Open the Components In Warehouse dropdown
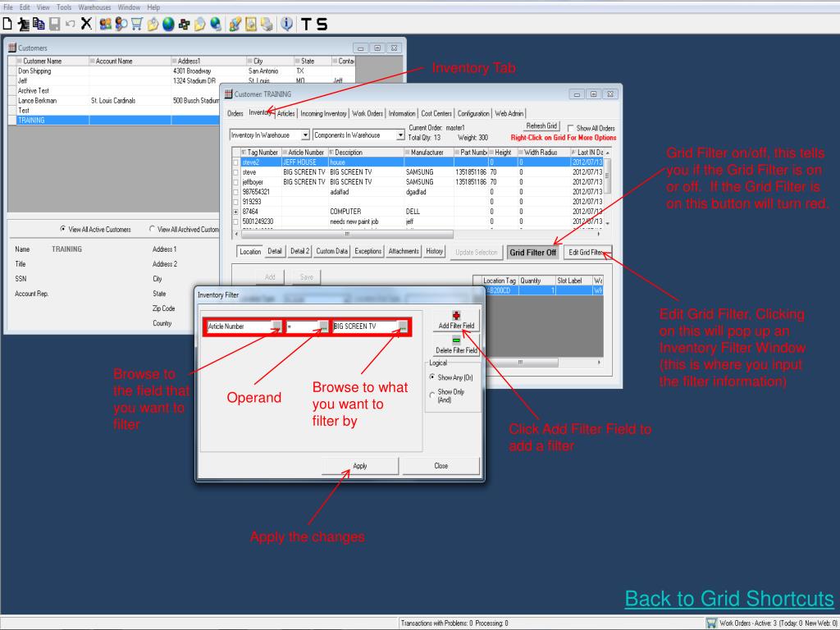 (400, 135)
